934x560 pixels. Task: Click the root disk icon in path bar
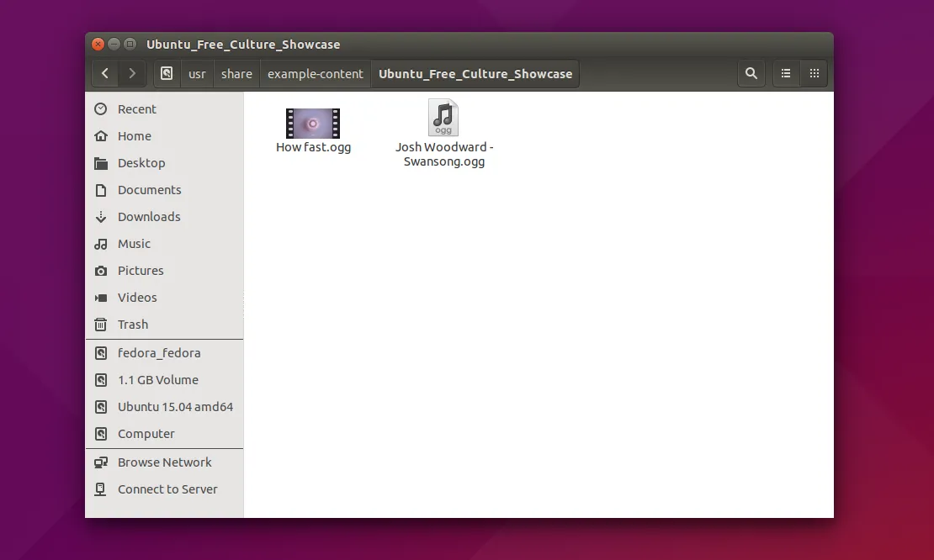tap(167, 74)
